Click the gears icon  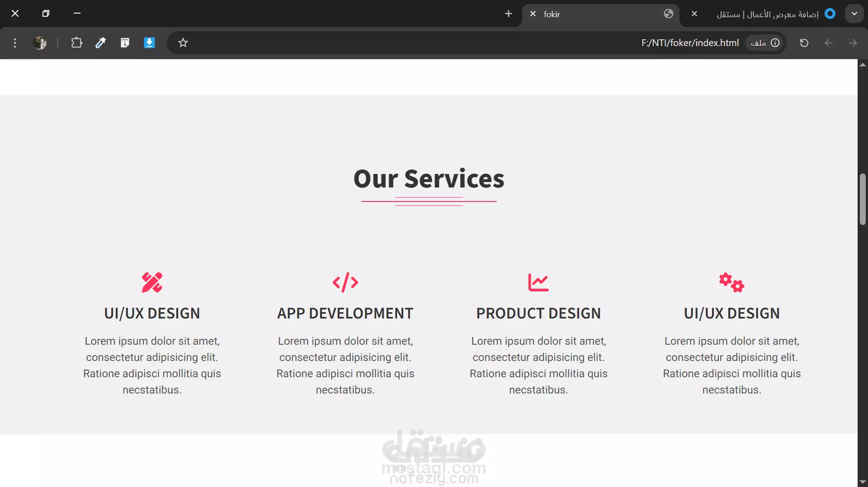[731, 282]
